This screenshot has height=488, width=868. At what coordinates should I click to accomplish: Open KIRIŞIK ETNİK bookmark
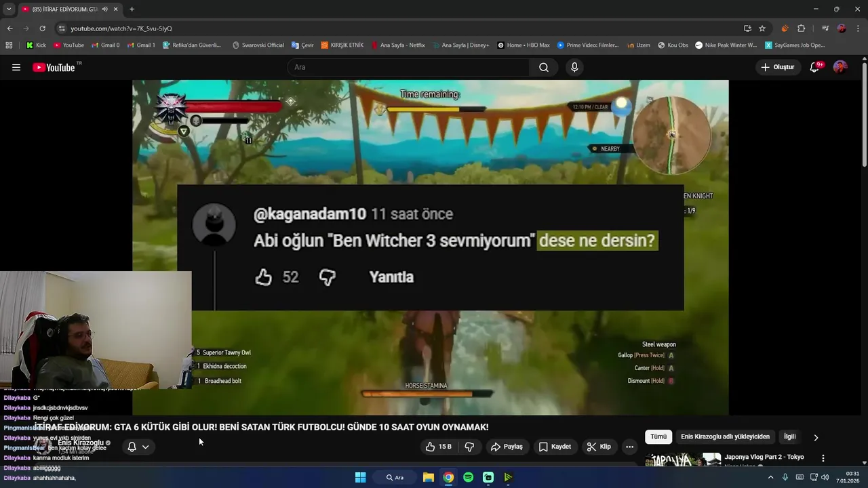(342, 45)
